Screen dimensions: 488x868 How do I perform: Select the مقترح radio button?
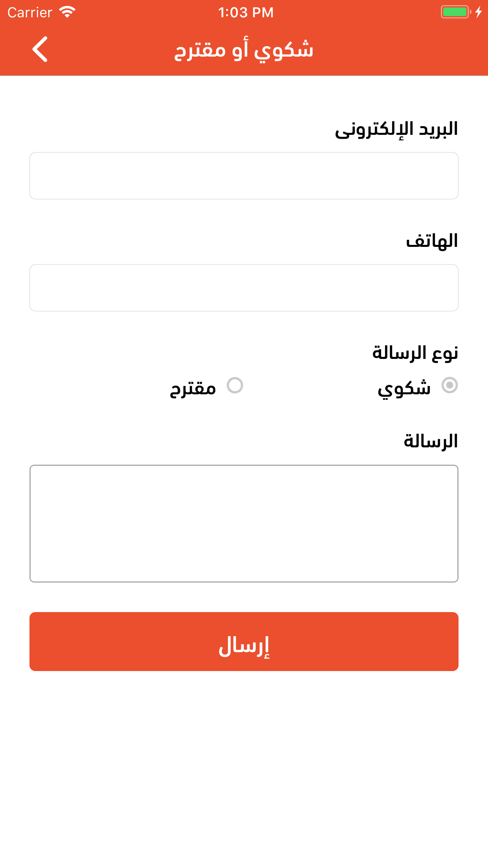tap(235, 385)
